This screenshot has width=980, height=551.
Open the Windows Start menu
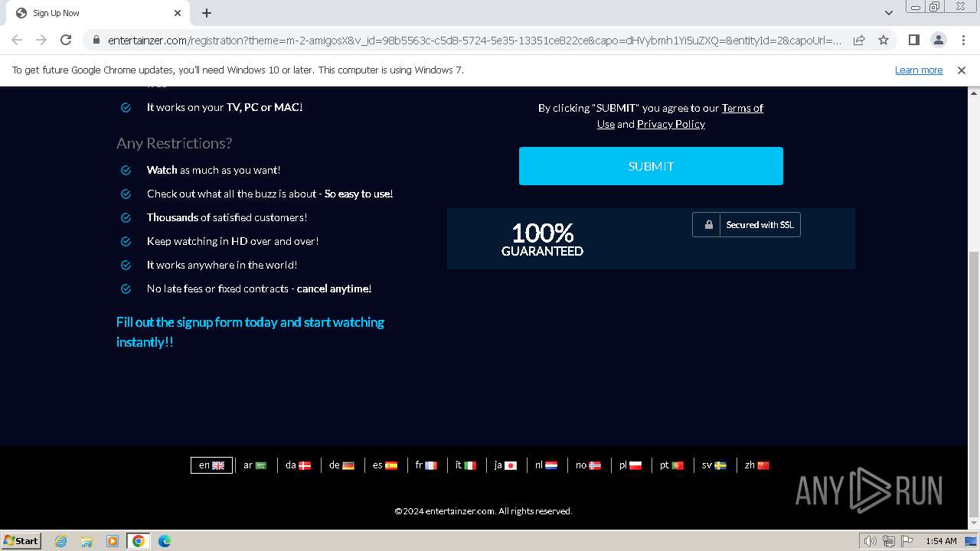pos(21,540)
